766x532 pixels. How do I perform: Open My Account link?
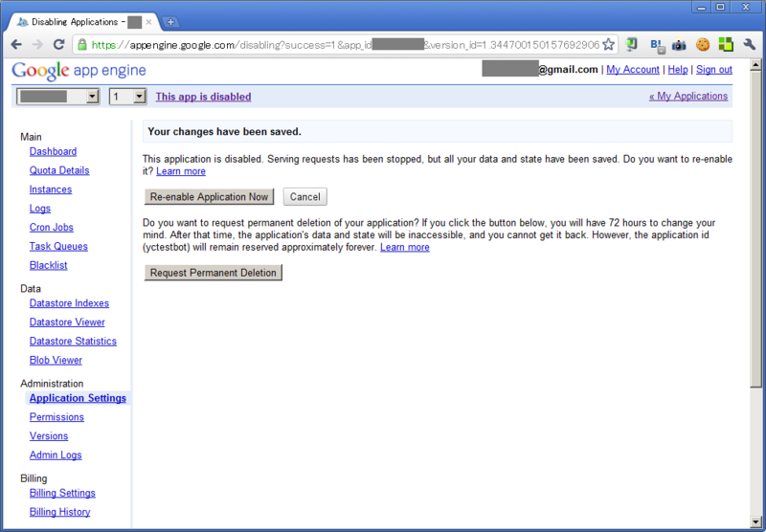(x=633, y=69)
